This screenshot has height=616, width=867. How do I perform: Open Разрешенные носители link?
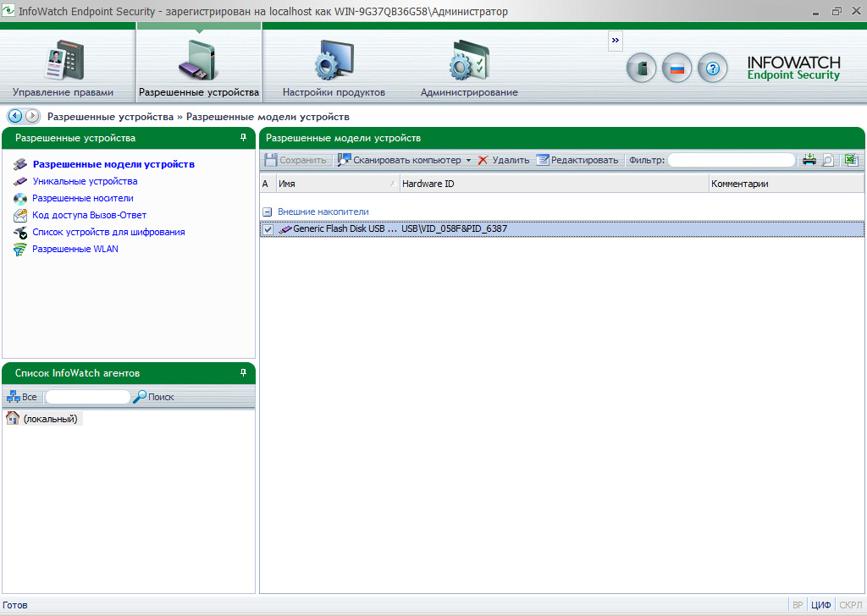82,198
